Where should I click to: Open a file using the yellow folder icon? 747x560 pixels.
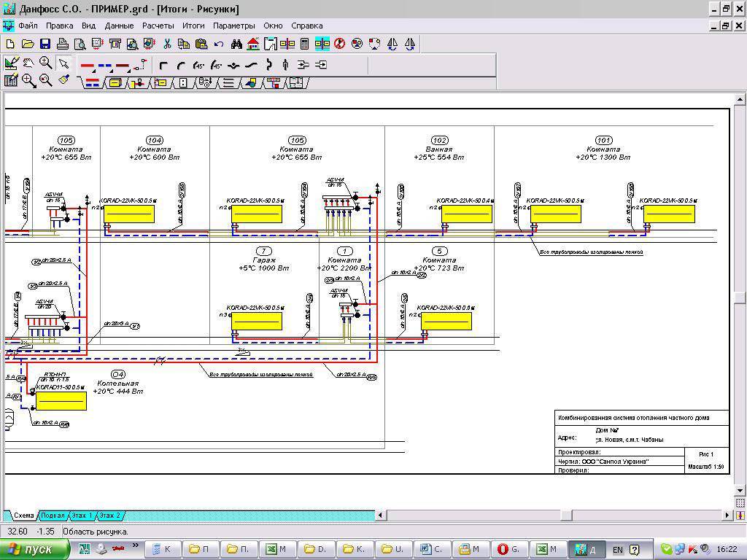(28, 44)
